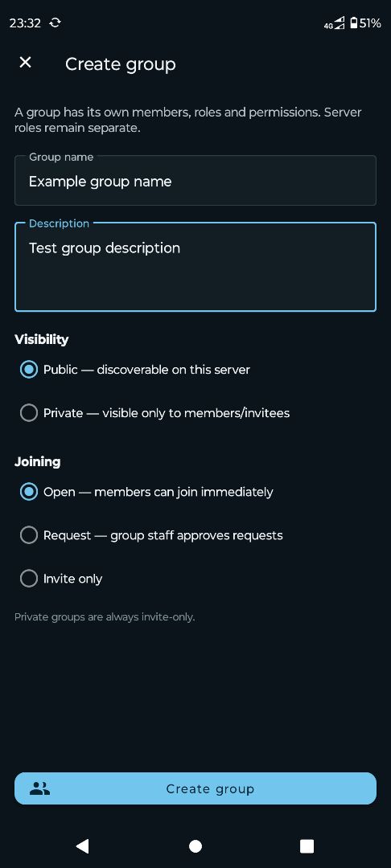Tap the sync icon in status bar
This screenshot has height=868, width=391.
coord(56,23)
